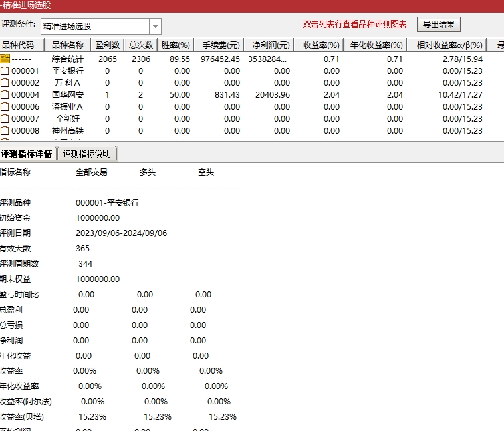504x431 pixels.
Task: Select the 神州高铁 row name
Action: pos(68,131)
